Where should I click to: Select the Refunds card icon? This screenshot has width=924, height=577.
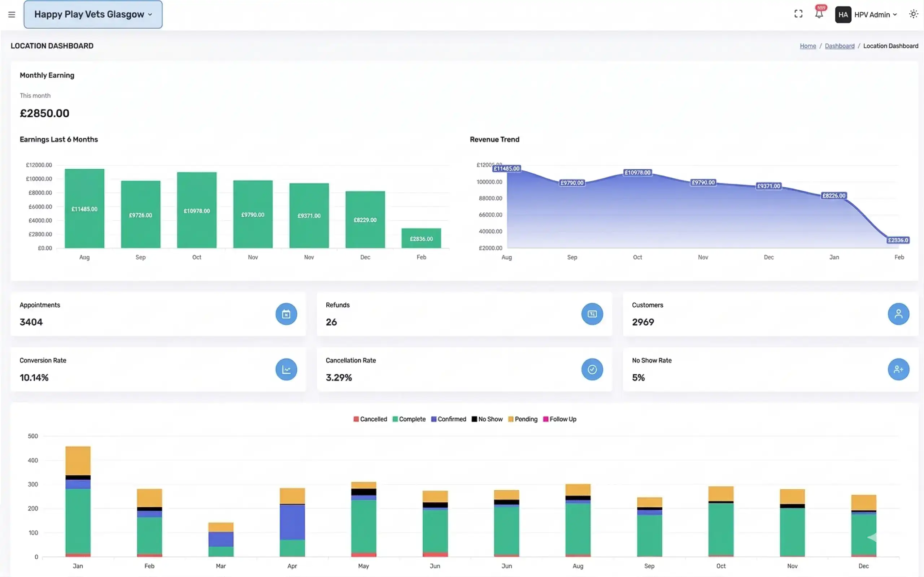pos(592,314)
